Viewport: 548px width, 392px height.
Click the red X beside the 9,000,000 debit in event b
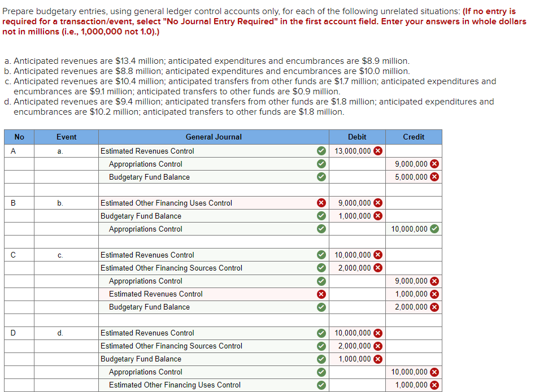tap(378, 203)
